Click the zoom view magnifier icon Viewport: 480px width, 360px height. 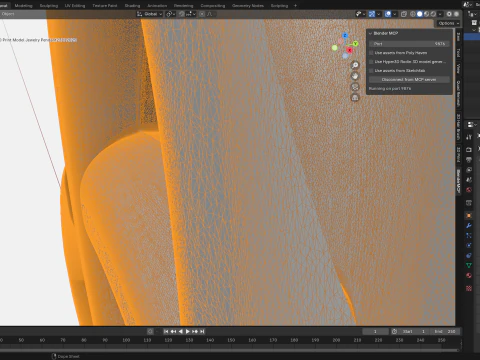(355, 65)
